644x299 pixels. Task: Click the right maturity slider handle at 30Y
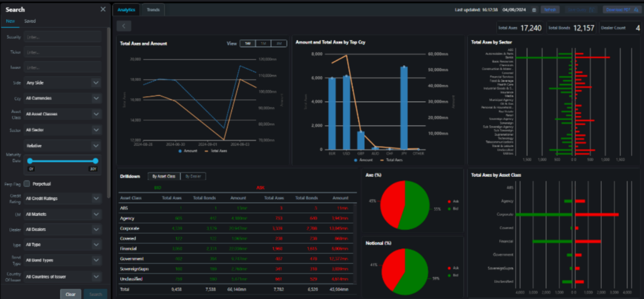point(96,161)
